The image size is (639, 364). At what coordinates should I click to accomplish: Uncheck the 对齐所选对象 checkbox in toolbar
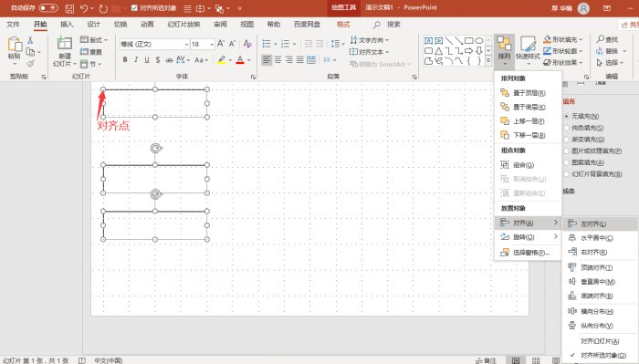135,7
